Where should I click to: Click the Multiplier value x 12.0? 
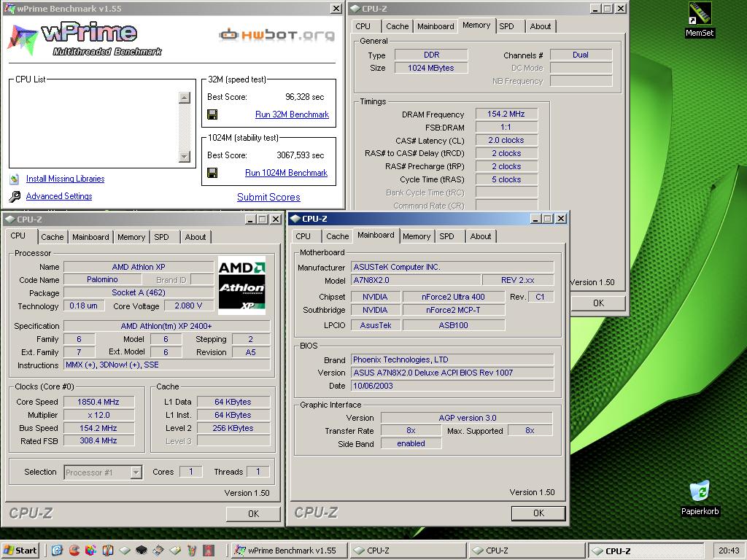tap(98, 415)
